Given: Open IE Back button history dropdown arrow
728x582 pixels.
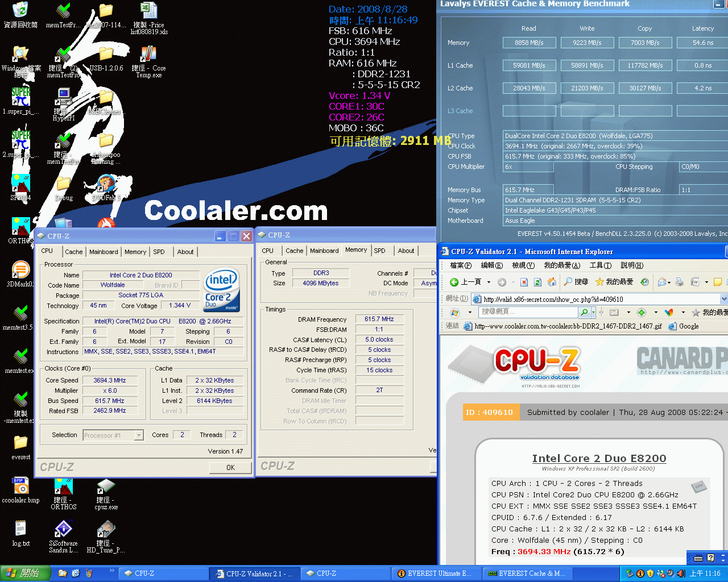Looking at the screenshot, I should (x=489, y=282).
